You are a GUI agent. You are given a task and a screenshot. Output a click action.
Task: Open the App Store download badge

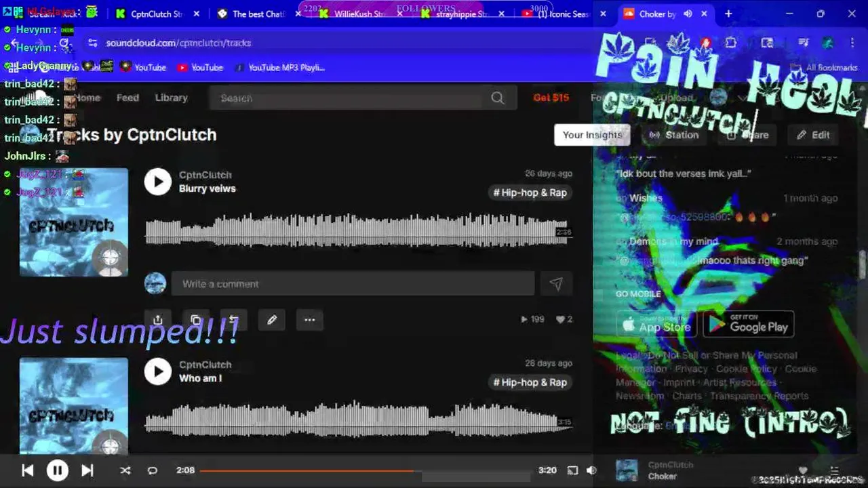[x=656, y=325]
